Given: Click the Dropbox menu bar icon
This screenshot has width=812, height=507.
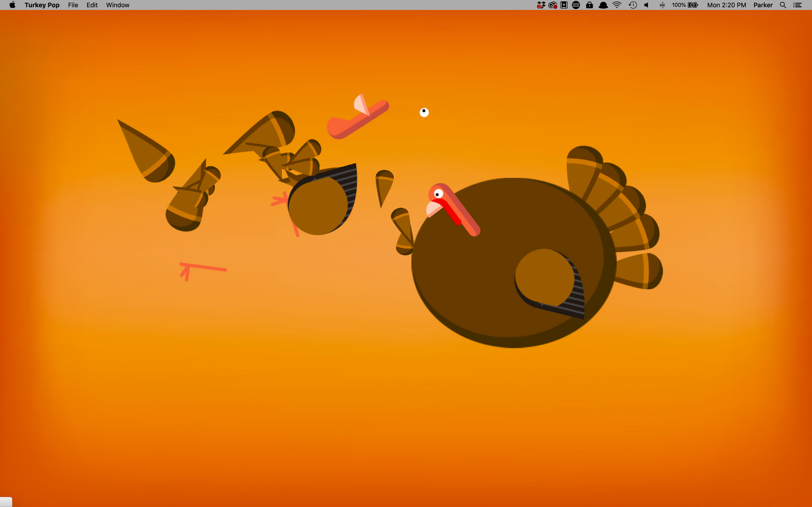Looking at the screenshot, I should (541, 5).
